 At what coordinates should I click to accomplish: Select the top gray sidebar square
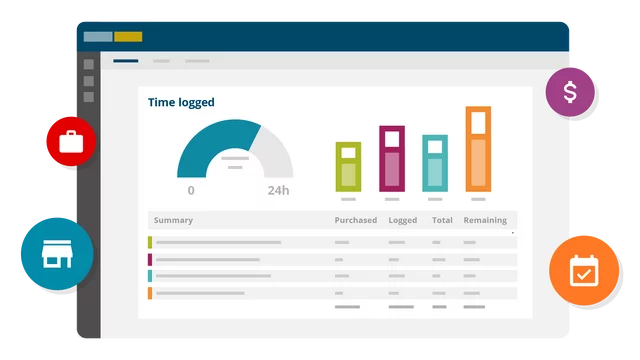pyautogui.click(x=89, y=64)
